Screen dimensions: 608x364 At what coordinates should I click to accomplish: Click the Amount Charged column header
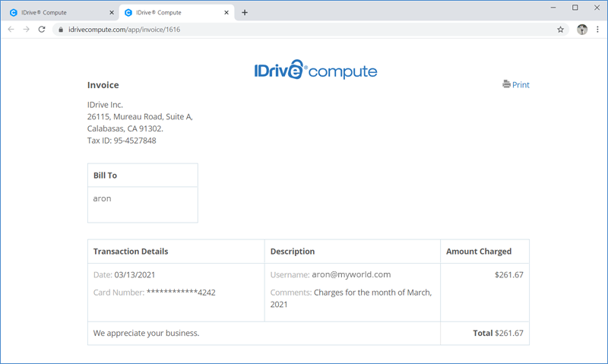[x=479, y=252]
